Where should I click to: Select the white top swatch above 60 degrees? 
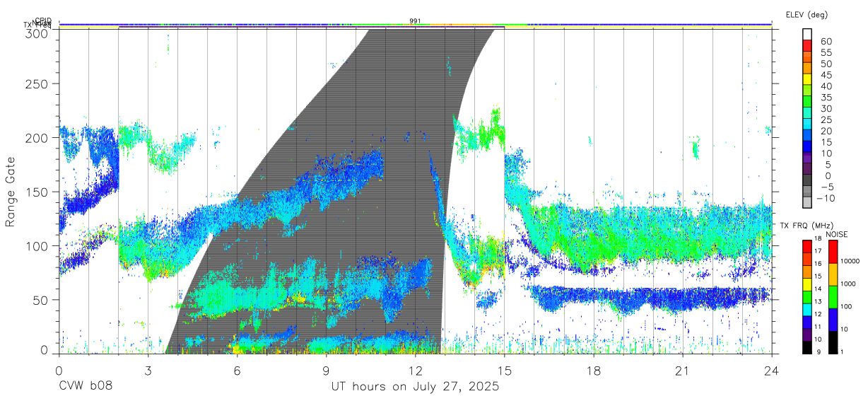coord(807,35)
